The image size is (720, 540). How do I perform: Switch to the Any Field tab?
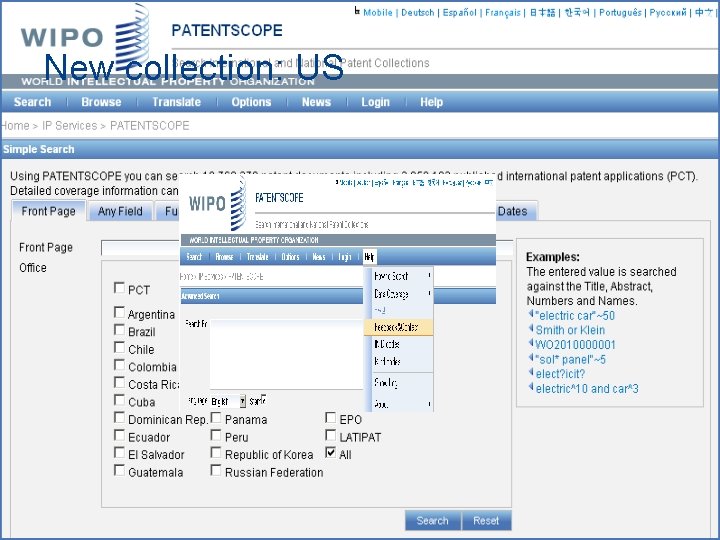(120, 211)
